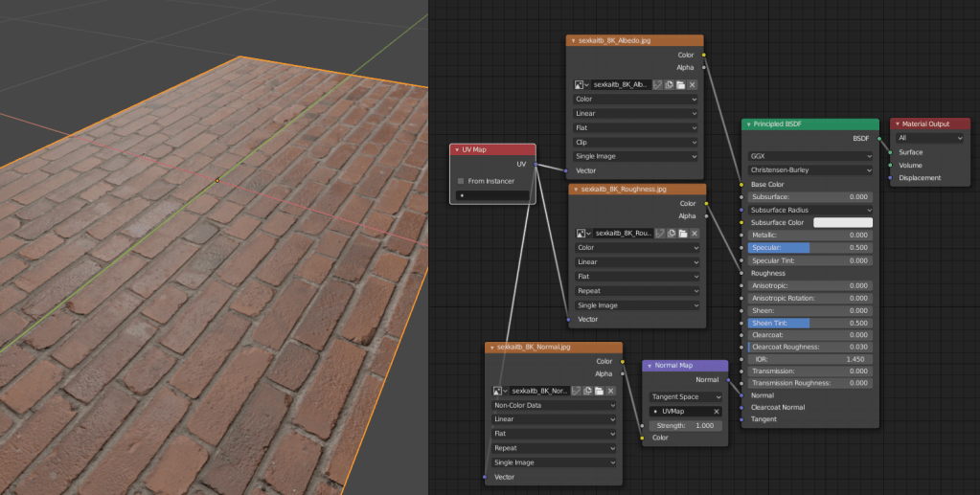Click the open folder icon in Normal texture node

coord(599,391)
